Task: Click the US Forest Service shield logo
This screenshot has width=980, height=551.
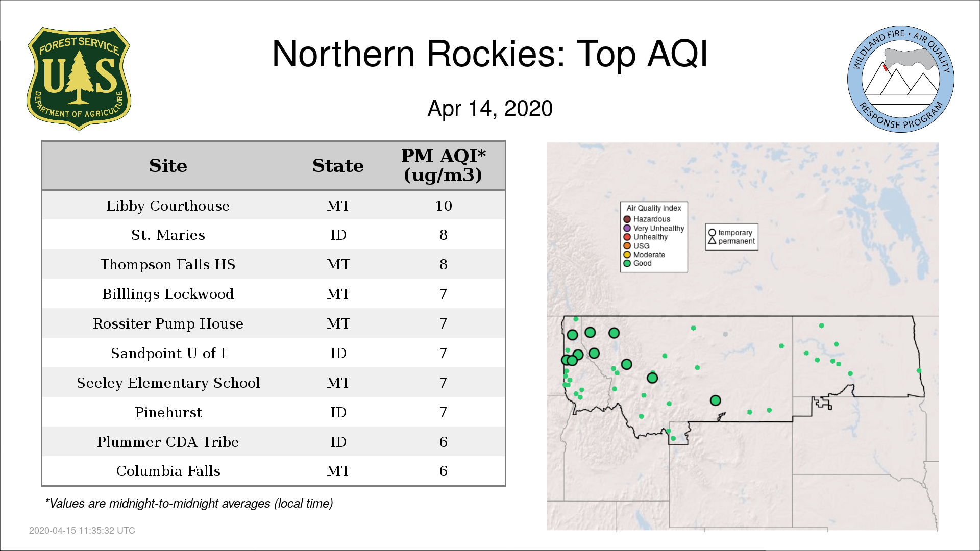Action: pyautogui.click(x=79, y=79)
